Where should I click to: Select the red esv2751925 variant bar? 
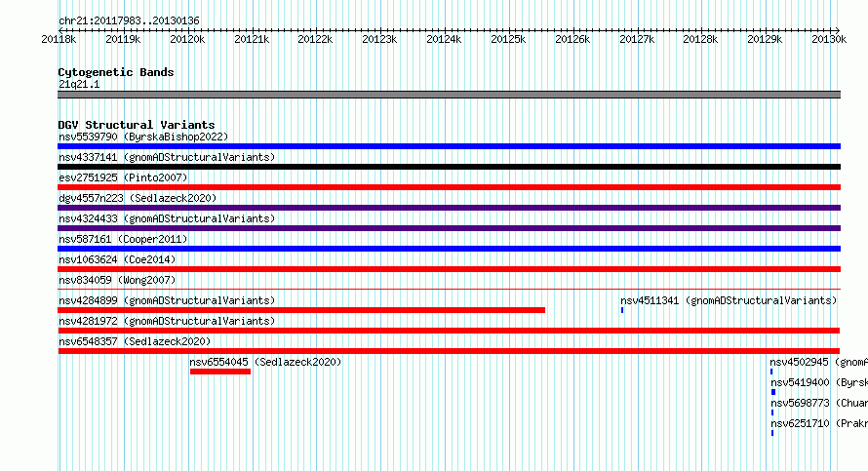pos(449,187)
